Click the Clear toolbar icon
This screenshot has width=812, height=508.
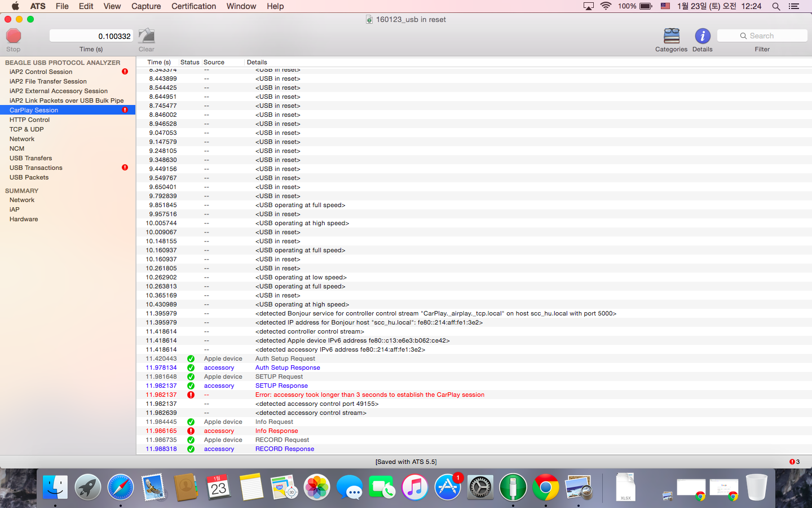(147, 36)
